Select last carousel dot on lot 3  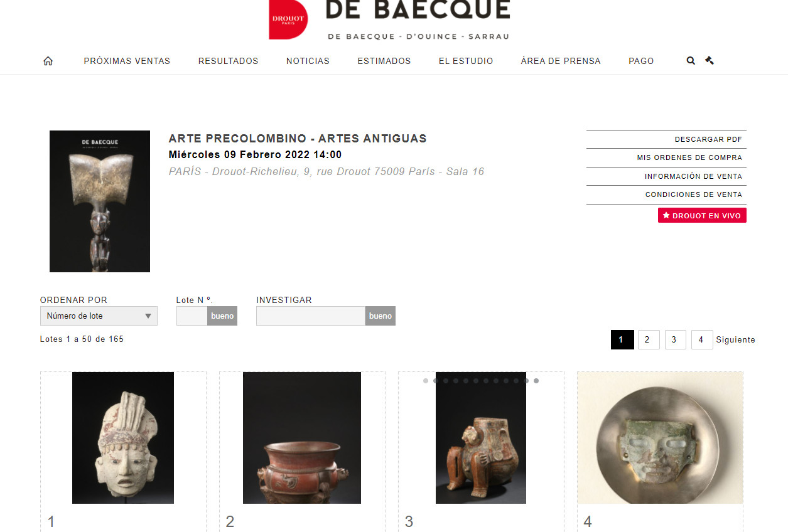[x=536, y=381]
